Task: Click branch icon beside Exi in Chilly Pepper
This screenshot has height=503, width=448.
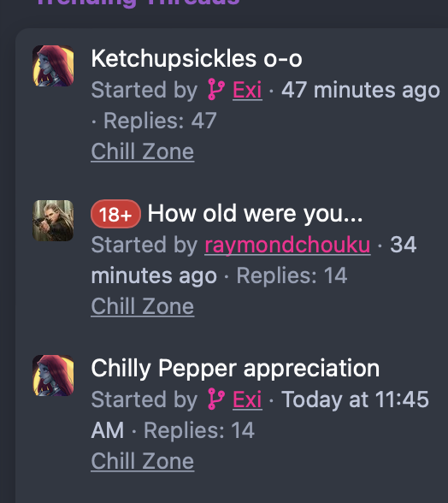Action: [215, 399]
